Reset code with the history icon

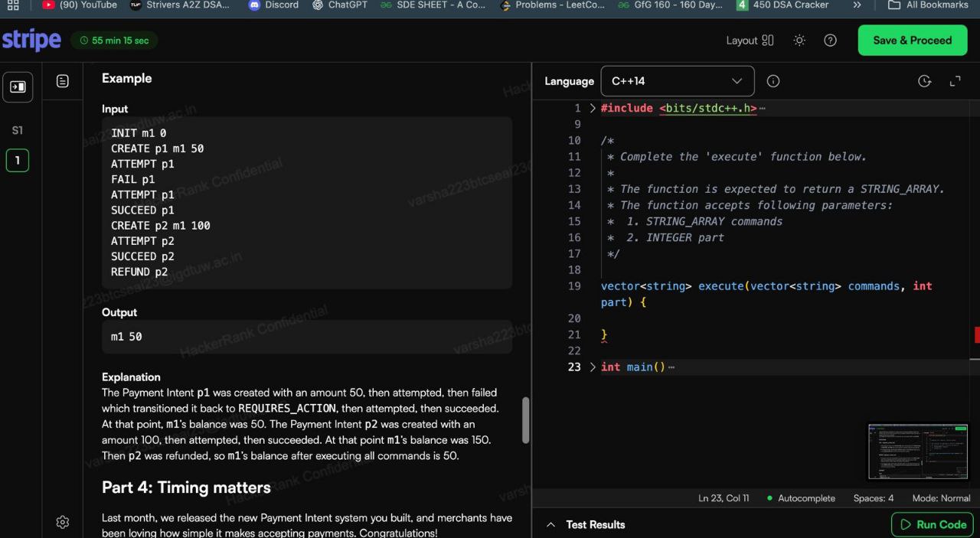coord(924,81)
